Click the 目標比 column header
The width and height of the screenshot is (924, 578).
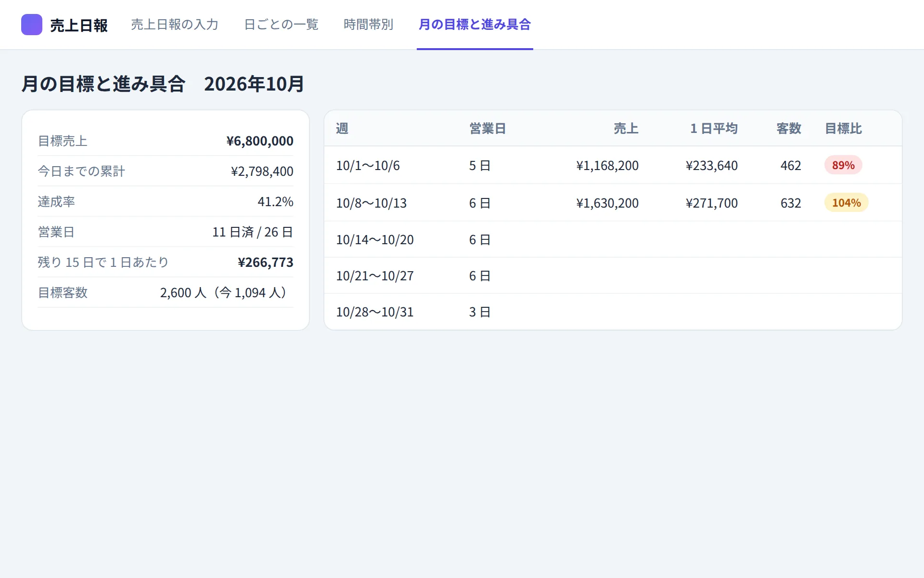(843, 129)
